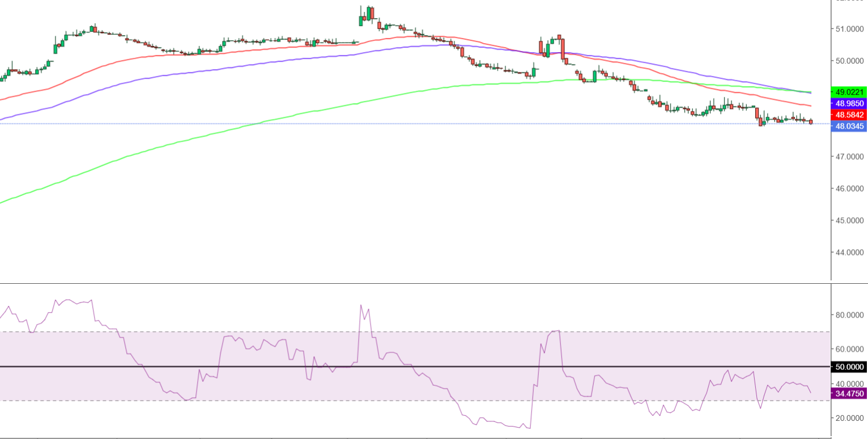Click the 51.0000 price axis value
The width and height of the screenshot is (868, 439).
click(x=850, y=29)
